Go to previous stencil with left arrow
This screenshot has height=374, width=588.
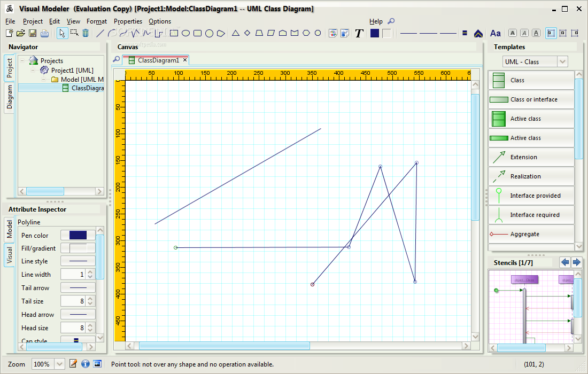click(565, 262)
